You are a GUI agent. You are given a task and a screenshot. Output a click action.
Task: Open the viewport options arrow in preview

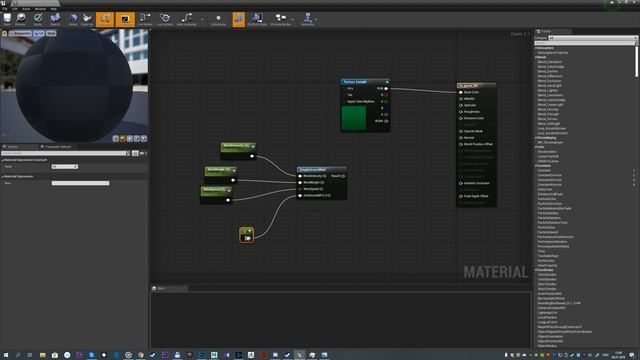(x=4, y=33)
